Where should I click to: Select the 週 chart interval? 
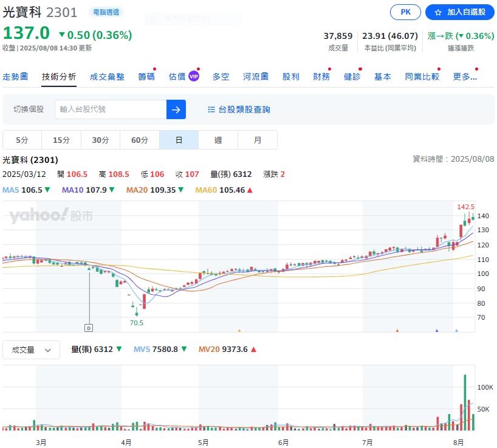pyautogui.click(x=218, y=139)
